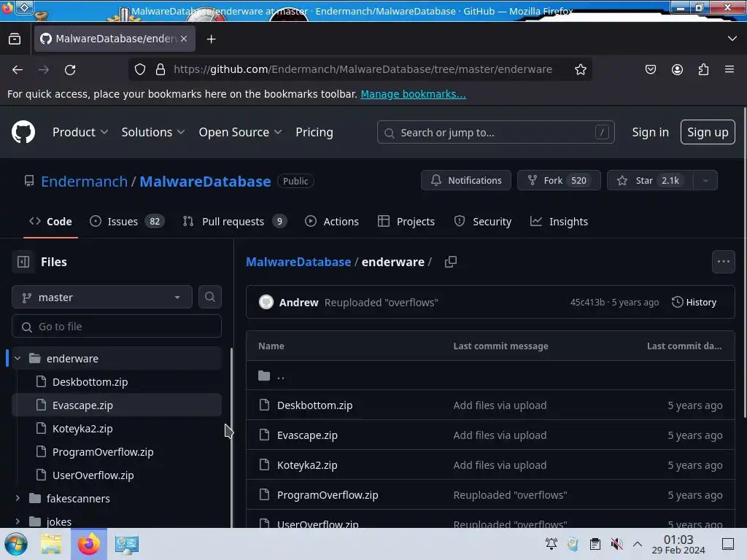Click the file tree search icon button
The image size is (747, 560).
coord(209,297)
